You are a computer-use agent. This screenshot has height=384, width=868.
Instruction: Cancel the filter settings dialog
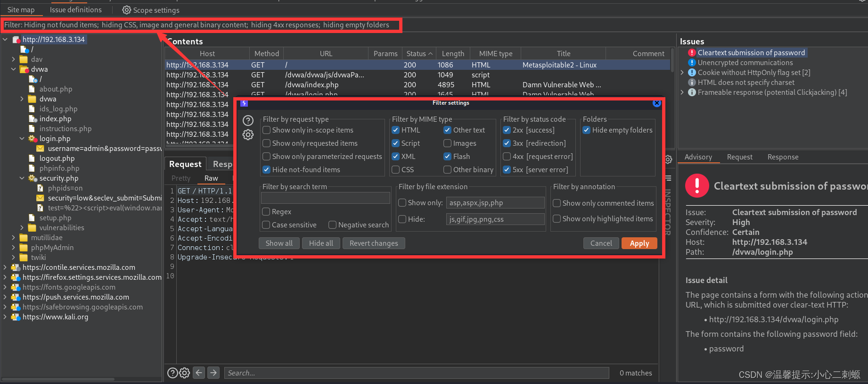coord(601,243)
